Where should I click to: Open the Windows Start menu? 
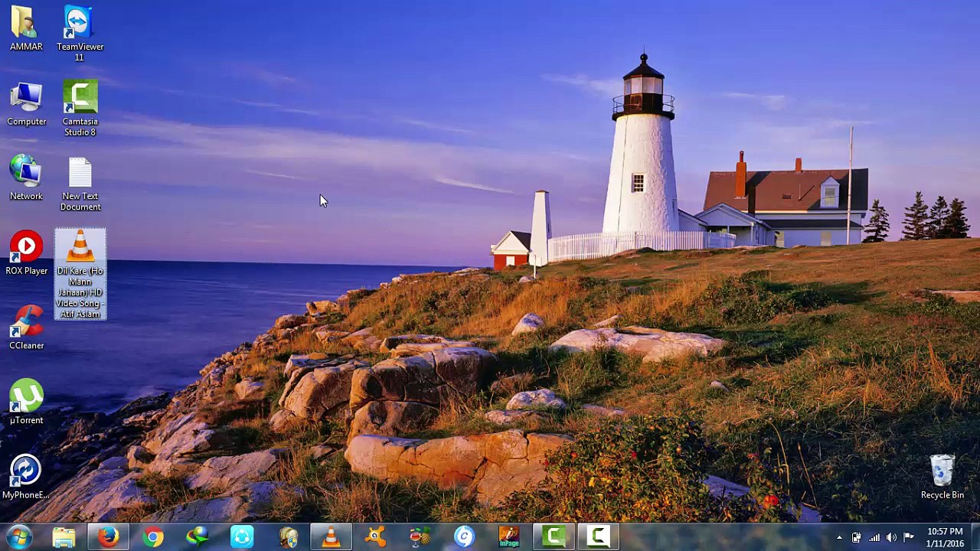(18, 537)
